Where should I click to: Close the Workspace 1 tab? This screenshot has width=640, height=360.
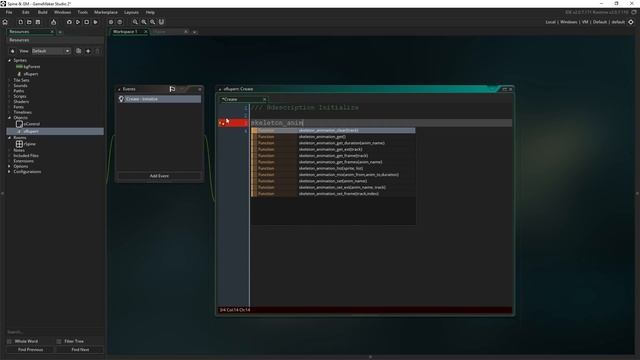click(145, 32)
